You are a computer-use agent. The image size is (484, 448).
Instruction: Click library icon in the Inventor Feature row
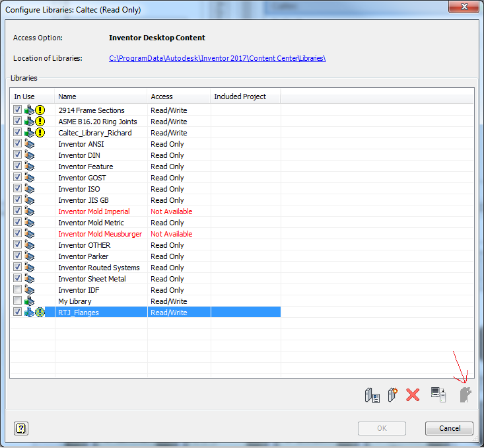coord(29,167)
